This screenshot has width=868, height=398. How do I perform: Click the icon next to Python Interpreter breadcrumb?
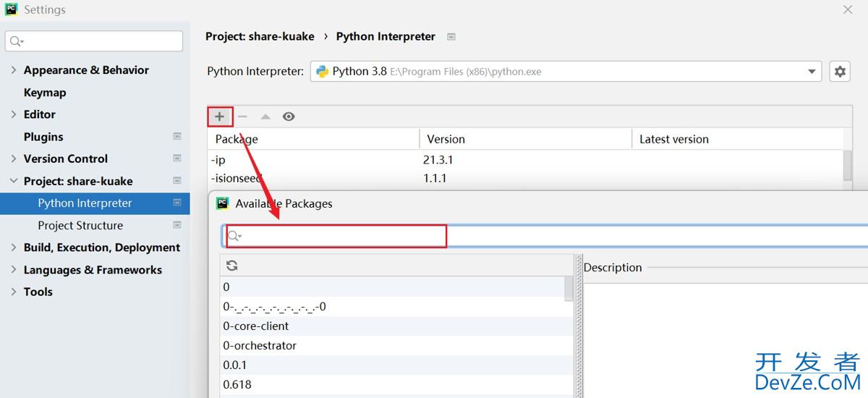[451, 37]
